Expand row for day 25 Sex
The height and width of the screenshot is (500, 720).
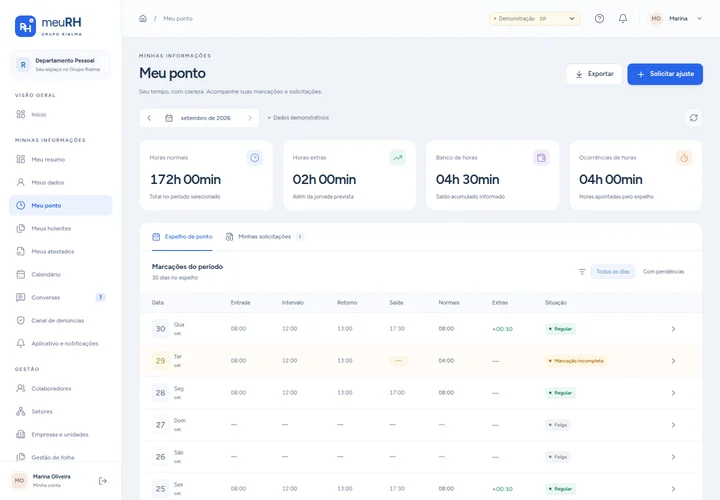coord(673,489)
